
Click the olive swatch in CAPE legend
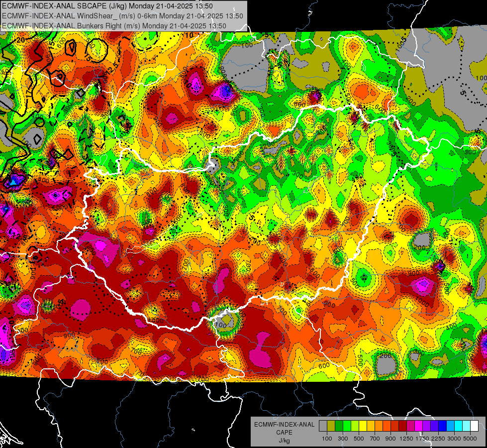tap(331, 426)
